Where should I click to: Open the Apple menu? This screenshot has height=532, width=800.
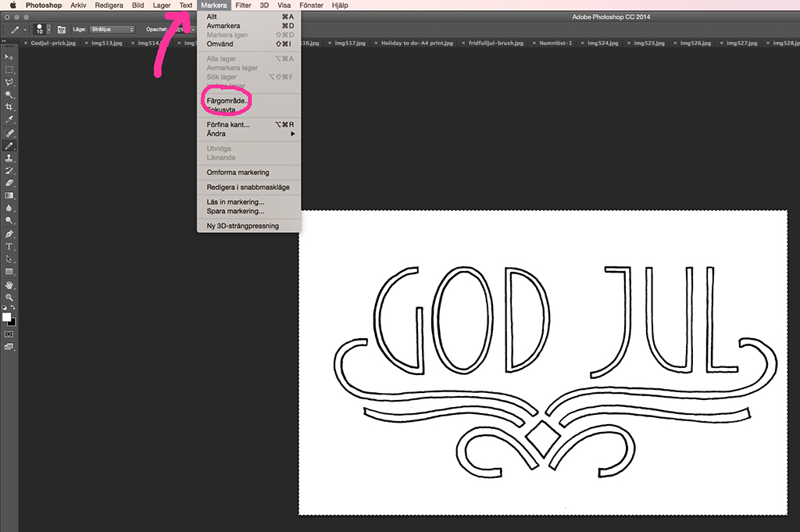click(13, 5)
